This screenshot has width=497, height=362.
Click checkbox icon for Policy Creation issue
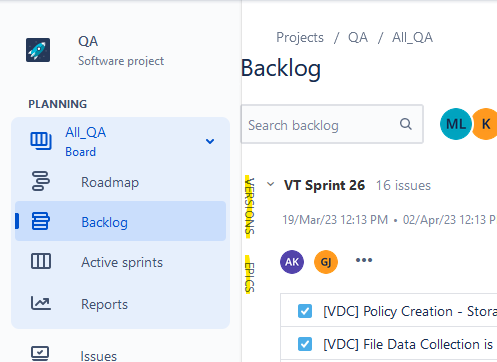coord(305,311)
